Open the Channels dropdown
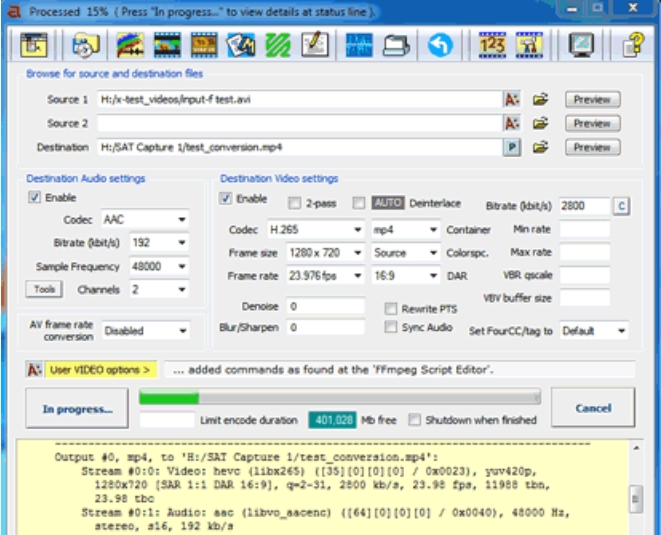Viewport: 661px width, 535px height. point(159,290)
